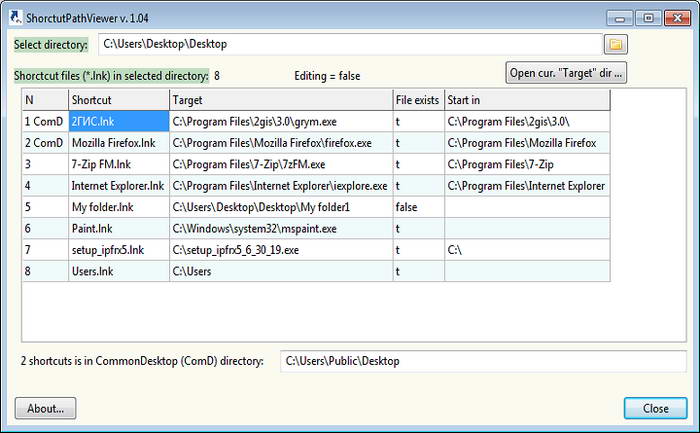Click Start in 2gis\3.0\ cell
This screenshot has width=700, height=433.
527,121
